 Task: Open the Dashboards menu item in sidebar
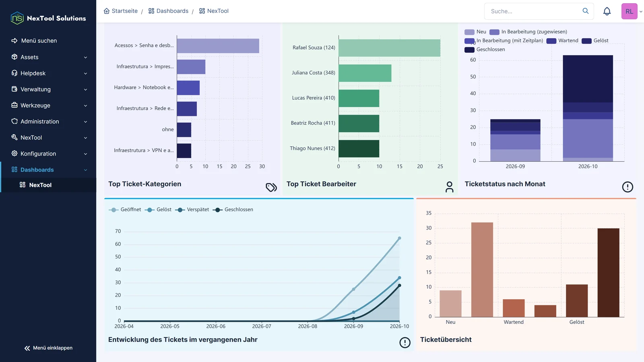pyautogui.click(x=48, y=170)
